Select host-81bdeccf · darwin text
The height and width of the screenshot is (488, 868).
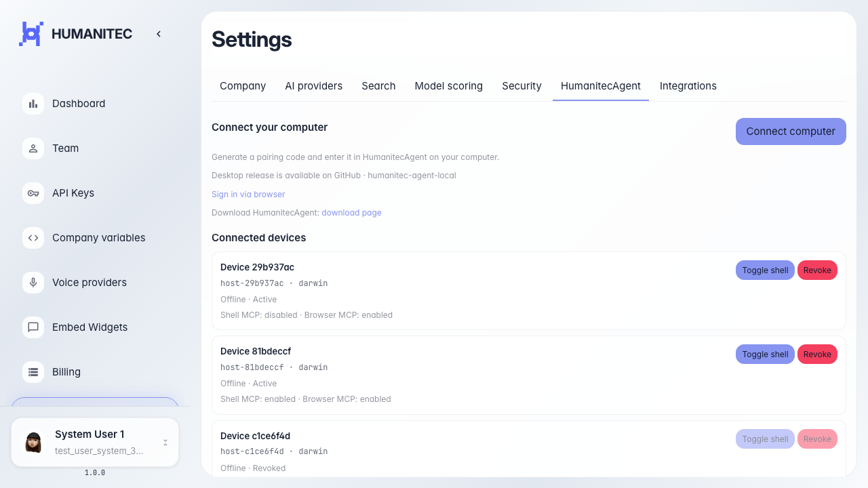(274, 367)
